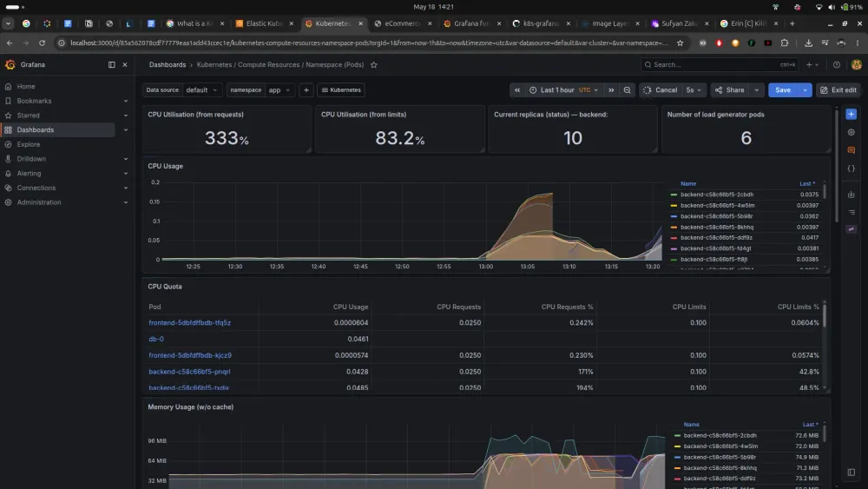
Task: Switch to the Elastic Kube browser tab
Action: coord(265,23)
